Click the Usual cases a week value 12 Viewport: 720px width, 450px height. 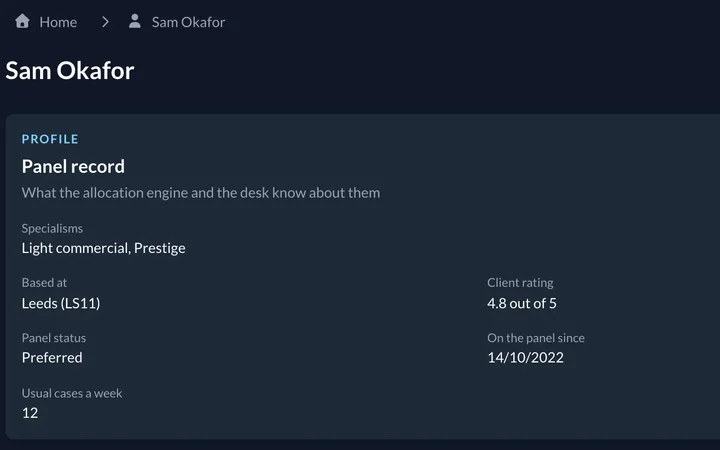(x=30, y=413)
